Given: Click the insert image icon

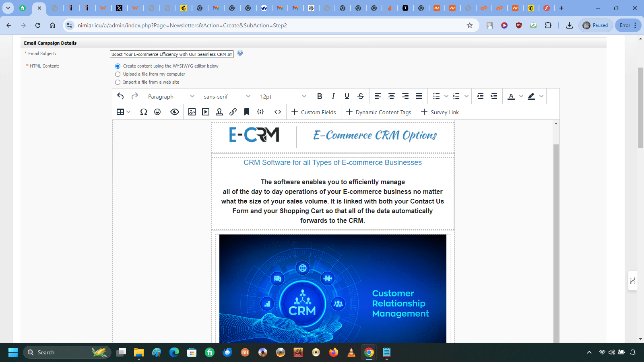Looking at the screenshot, I should tap(192, 112).
